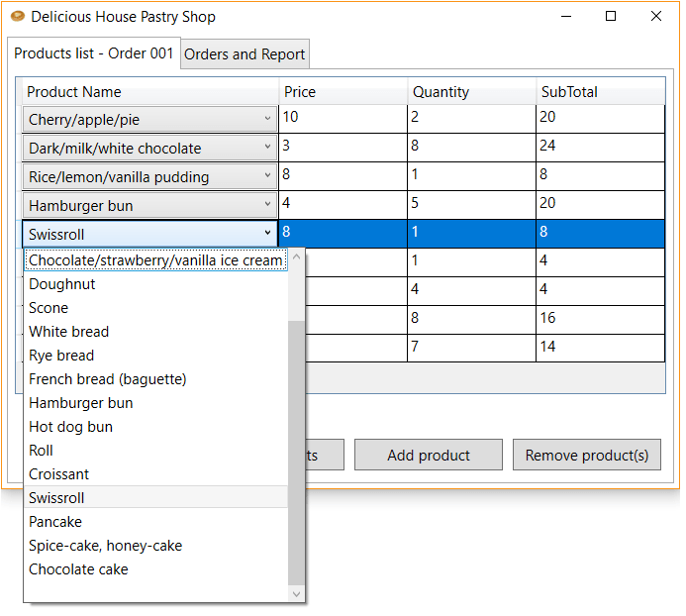Click the Add product button
Screen dimensions: 686x616
(428, 456)
